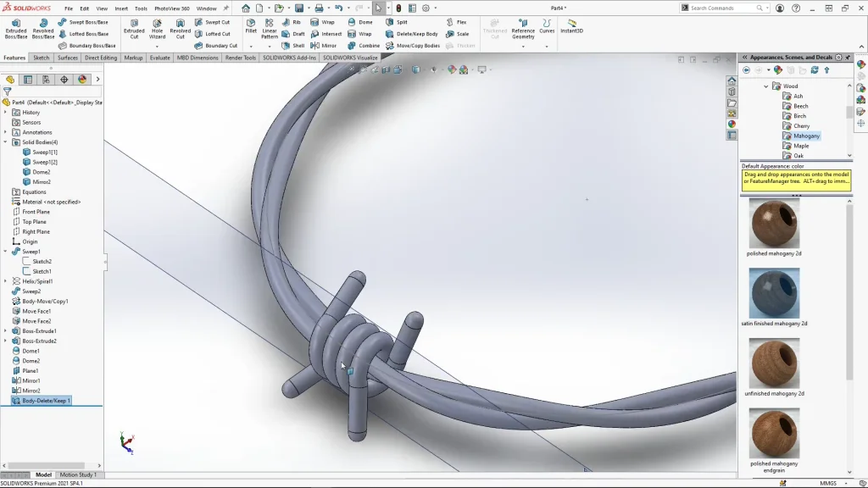Select the Revolved Cut tool
This screenshot has width=868, height=488.
pyautogui.click(x=180, y=29)
